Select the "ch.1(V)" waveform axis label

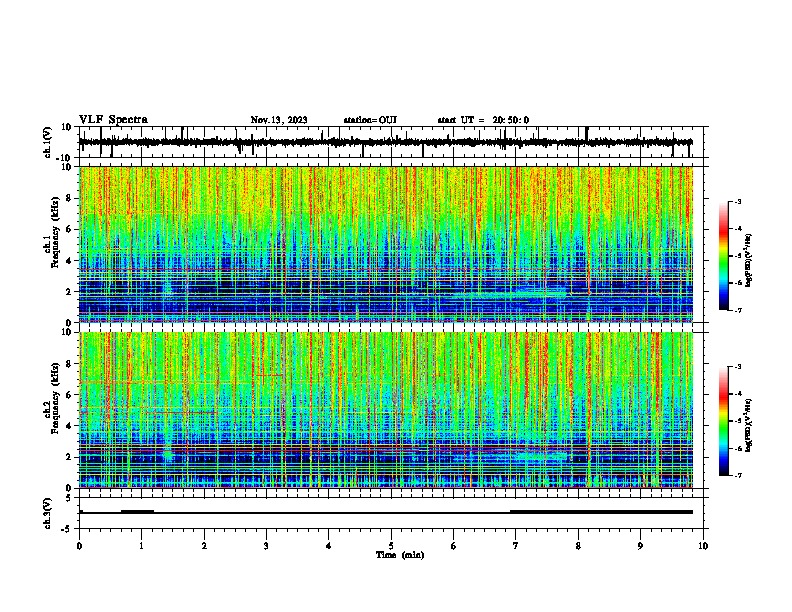[x=48, y=142]
